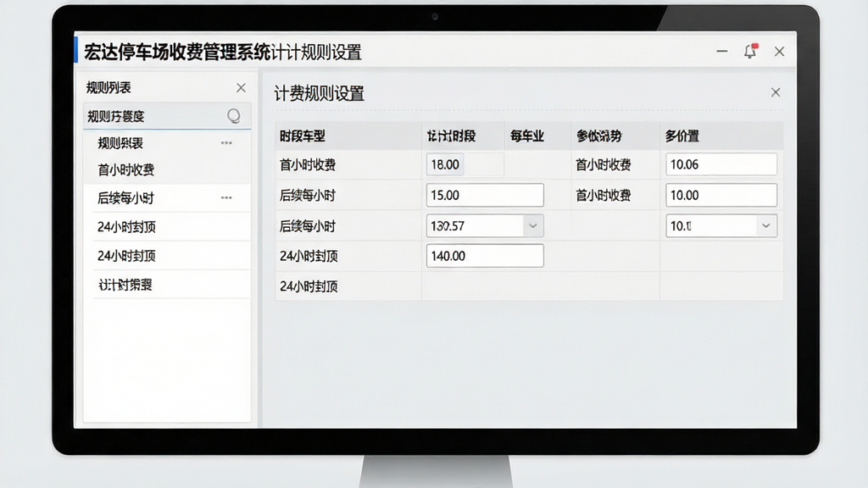Select the 后续每小时 label beside the 15.00 field
Viewport: 868px width, 488px height.
(x=308, y=196)
